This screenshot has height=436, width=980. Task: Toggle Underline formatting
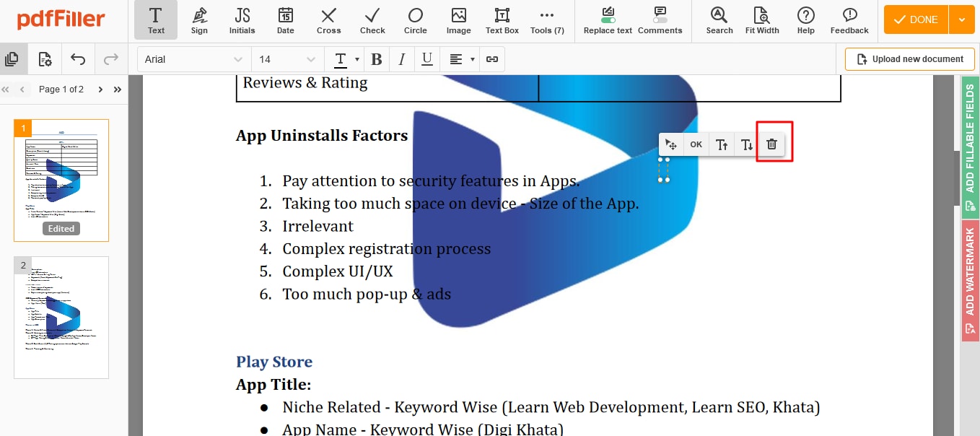coord(427,59)
